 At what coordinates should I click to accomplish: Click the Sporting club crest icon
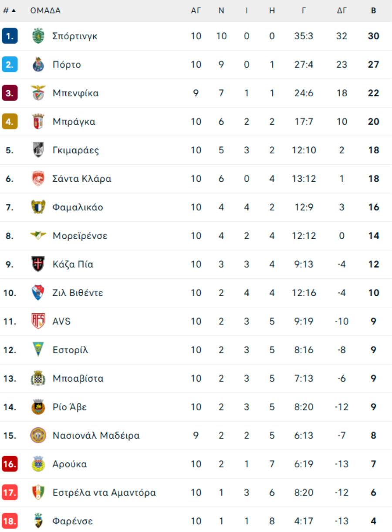[x=38, y=36]
